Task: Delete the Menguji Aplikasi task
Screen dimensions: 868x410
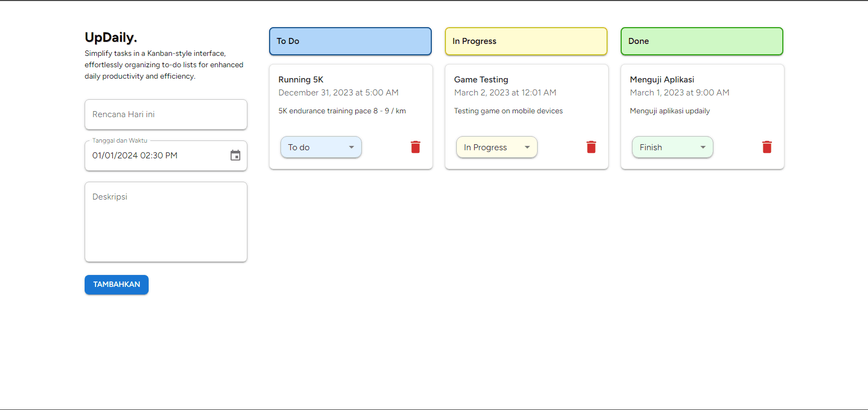Action: pyautogui.click(x=767, y=147)
